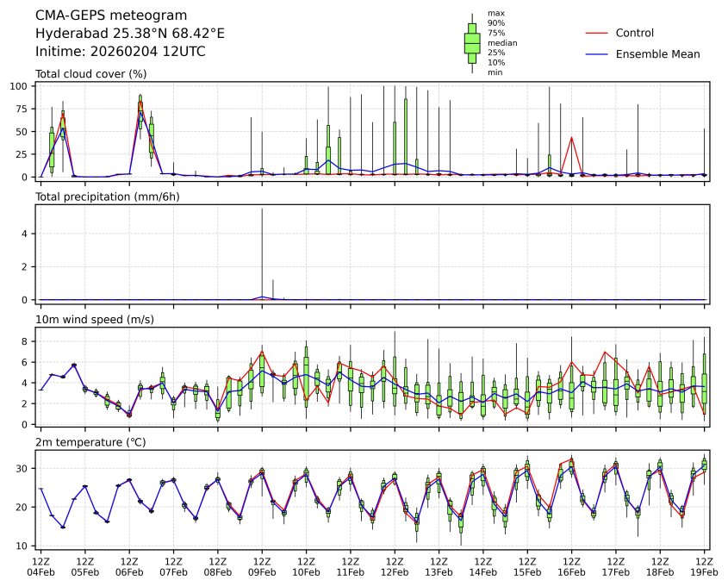Click the 12Z 19Feb time axis label
Viewport: 728px width, 587px height.
coord(704,565)
